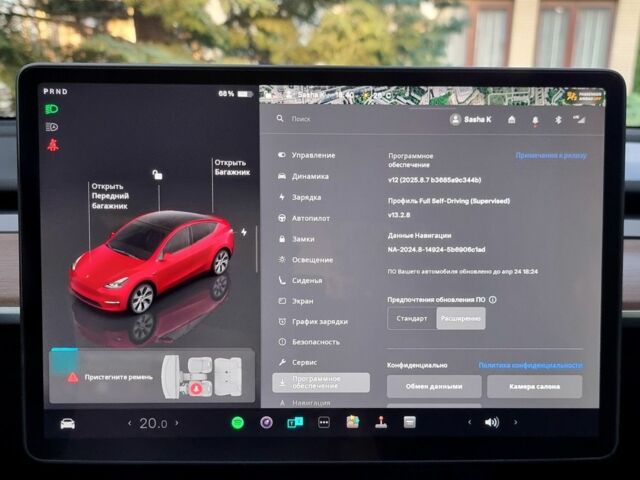Screen dimensions: 640x480
Task: Tap the 20.0 temperature value
Action: click(153, 424)
